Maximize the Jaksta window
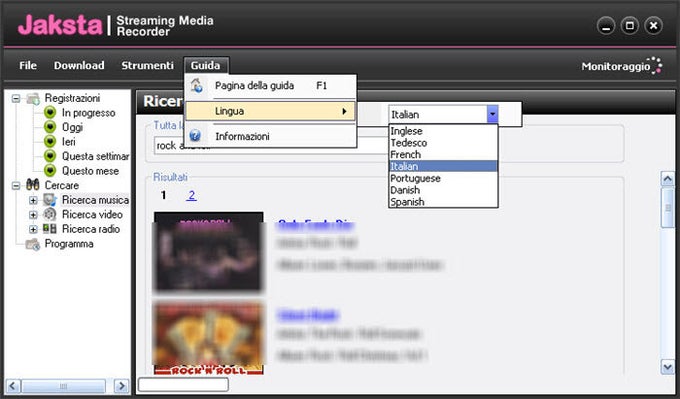 point(630,26)
